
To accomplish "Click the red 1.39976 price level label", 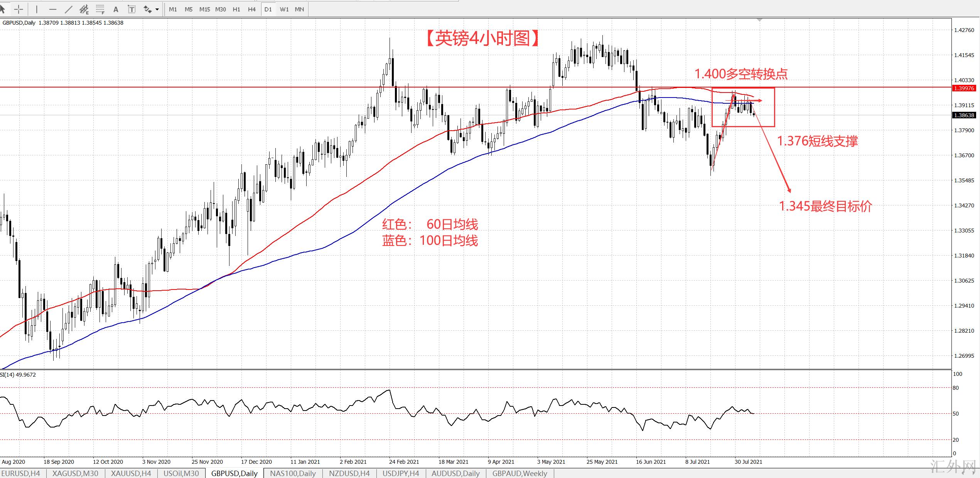I will click(x=964, y=88).
